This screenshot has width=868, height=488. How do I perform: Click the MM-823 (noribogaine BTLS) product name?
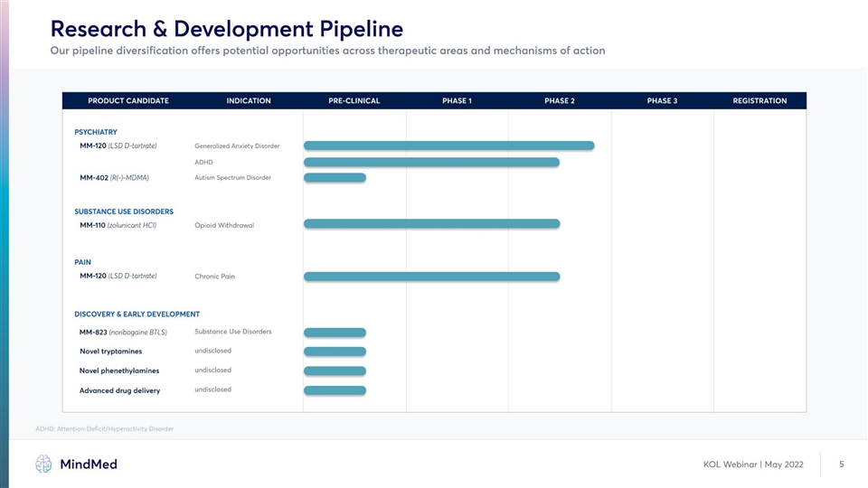coord(123,332)
